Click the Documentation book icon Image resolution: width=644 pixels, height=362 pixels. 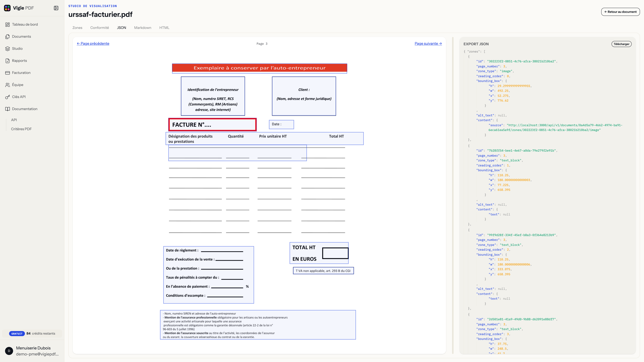click(8, 109)
